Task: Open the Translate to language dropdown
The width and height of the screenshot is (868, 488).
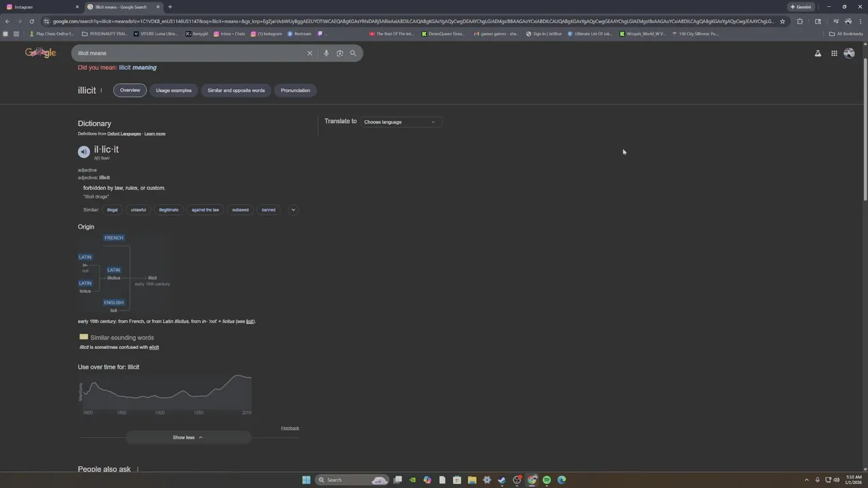Action: click(401, 122)
